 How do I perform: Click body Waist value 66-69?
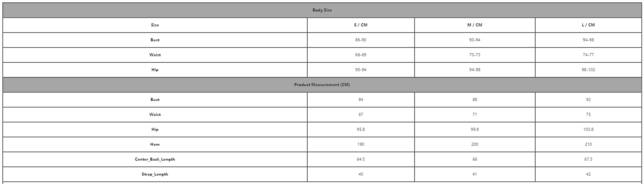(361, 55)
